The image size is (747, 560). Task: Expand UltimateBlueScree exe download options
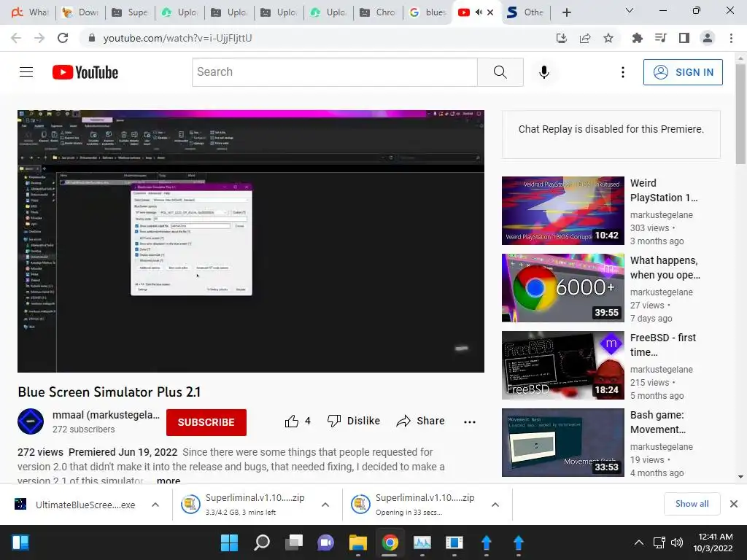155,505
